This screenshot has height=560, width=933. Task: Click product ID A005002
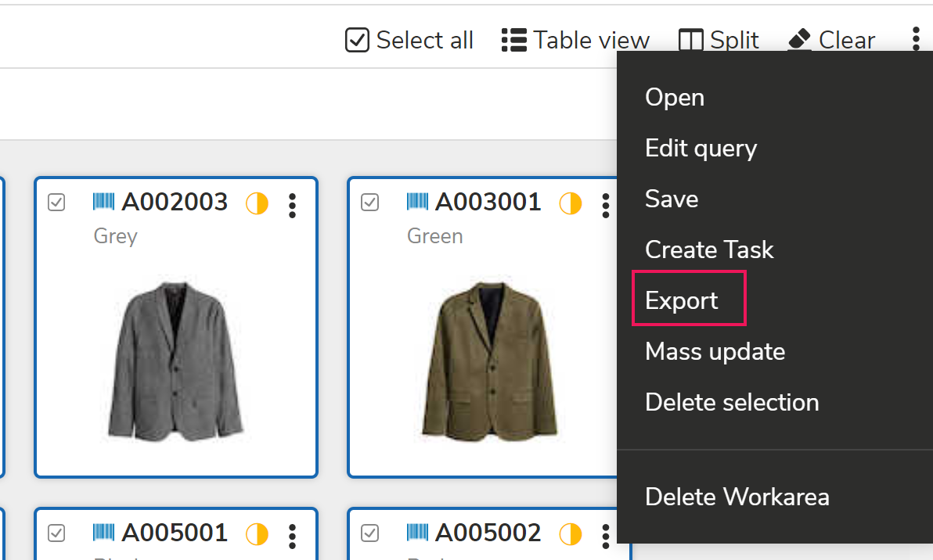488,533
